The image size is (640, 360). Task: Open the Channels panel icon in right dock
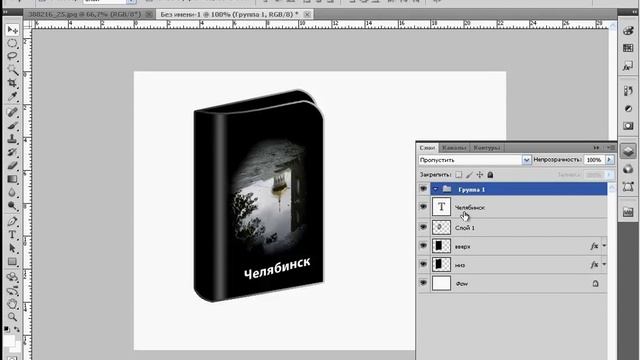tap(628, 169)
